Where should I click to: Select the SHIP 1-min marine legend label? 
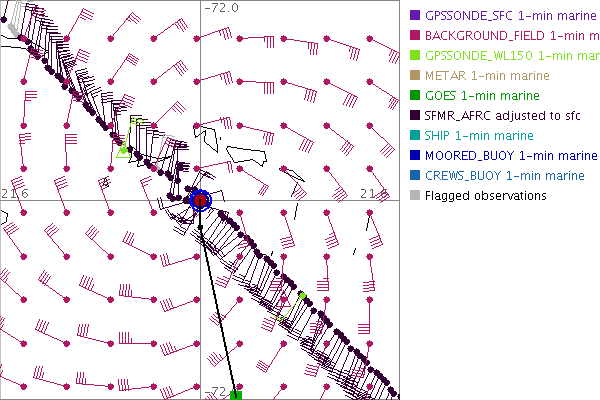[x=479, y=136]
